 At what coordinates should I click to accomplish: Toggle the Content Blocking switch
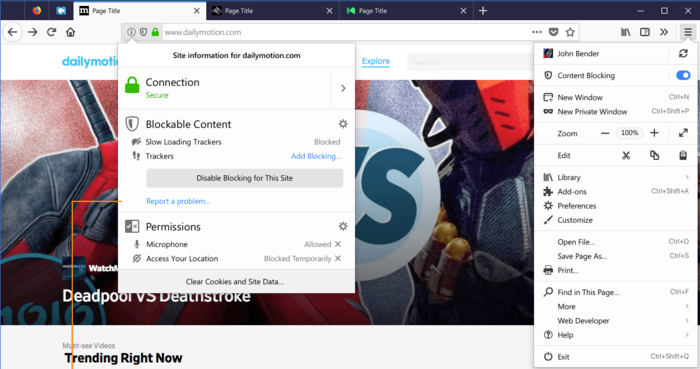pyautogui.click(x=683, y=75)
